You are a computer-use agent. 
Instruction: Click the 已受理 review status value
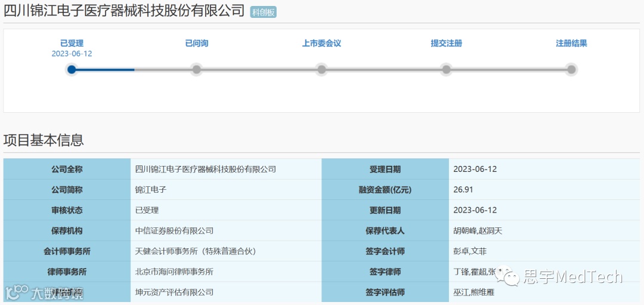coord(147,210)
